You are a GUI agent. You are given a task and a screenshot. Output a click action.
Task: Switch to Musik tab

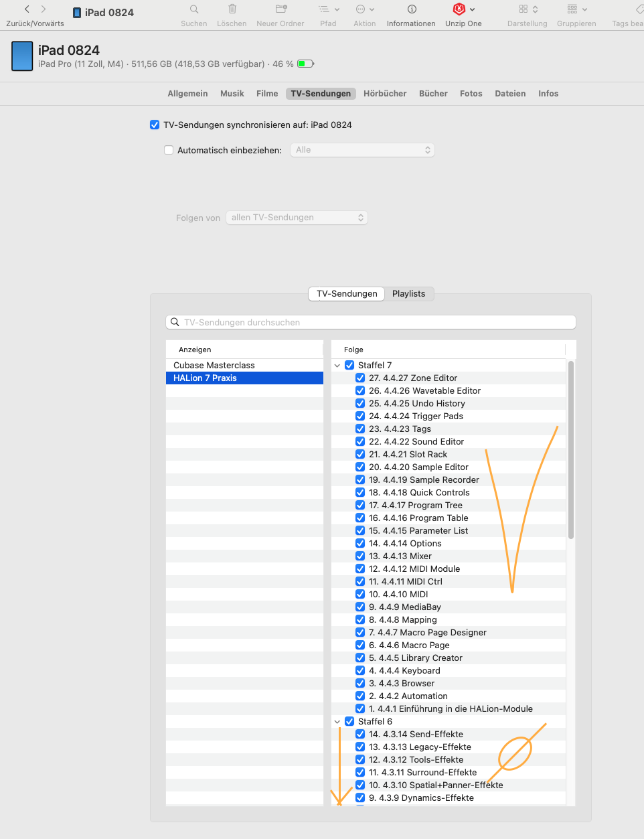pos(232,94)
